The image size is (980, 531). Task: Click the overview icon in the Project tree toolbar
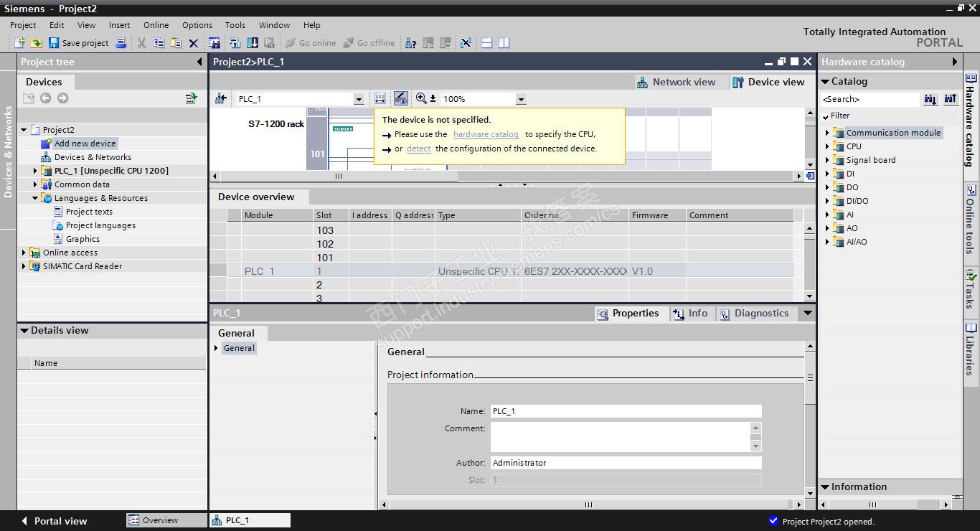(x=191, y=98)
